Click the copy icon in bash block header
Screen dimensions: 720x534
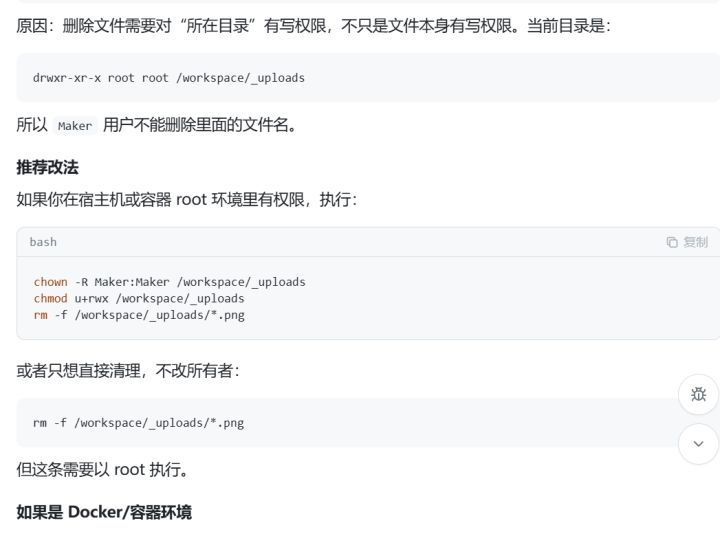[x=672, y=242]
